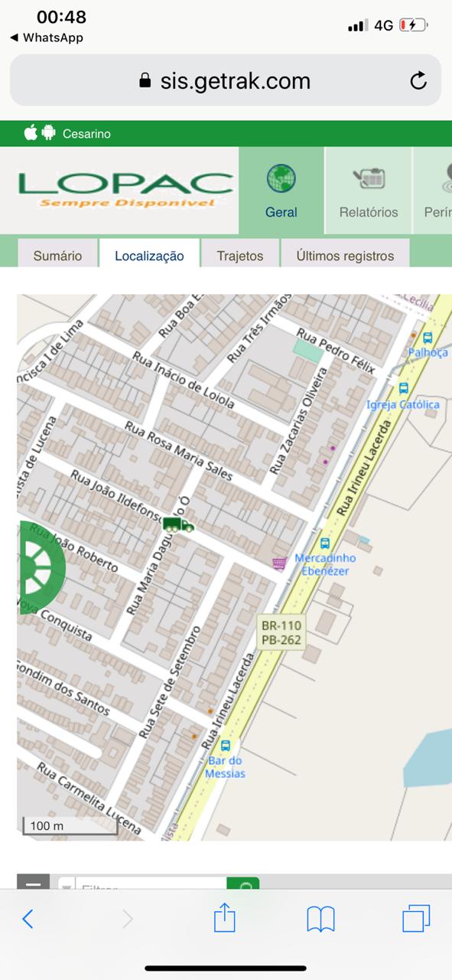Screen dimensions: 452x980
Task: Switch to the Trajetos tab
Action: [x=240, y=256]
